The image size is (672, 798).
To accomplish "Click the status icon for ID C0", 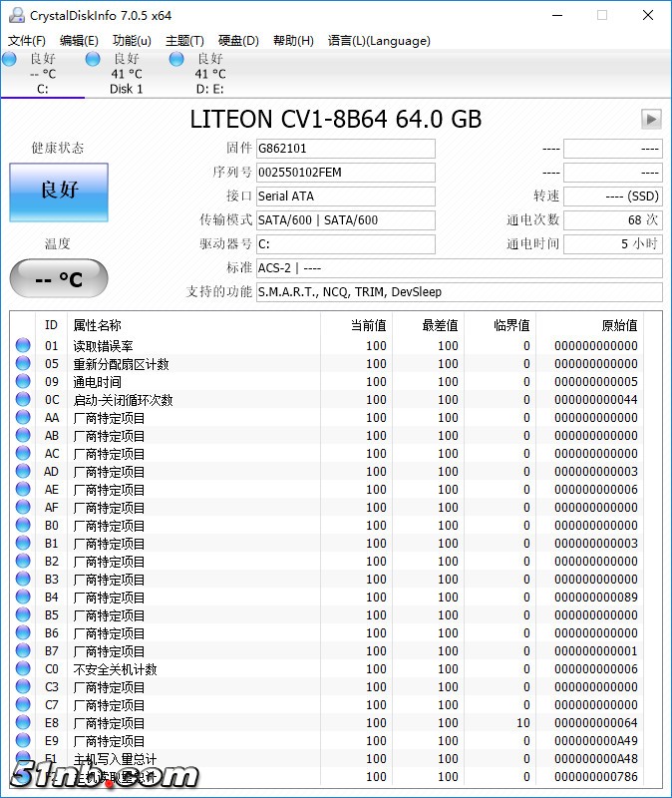I will 23,668.
